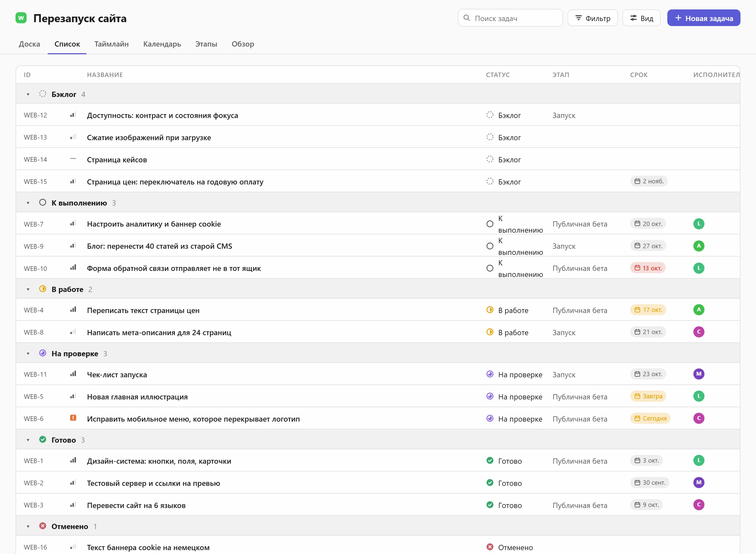Click the status circle icon for WEB-9
756x554 pixels.
[x=490, y=246]
